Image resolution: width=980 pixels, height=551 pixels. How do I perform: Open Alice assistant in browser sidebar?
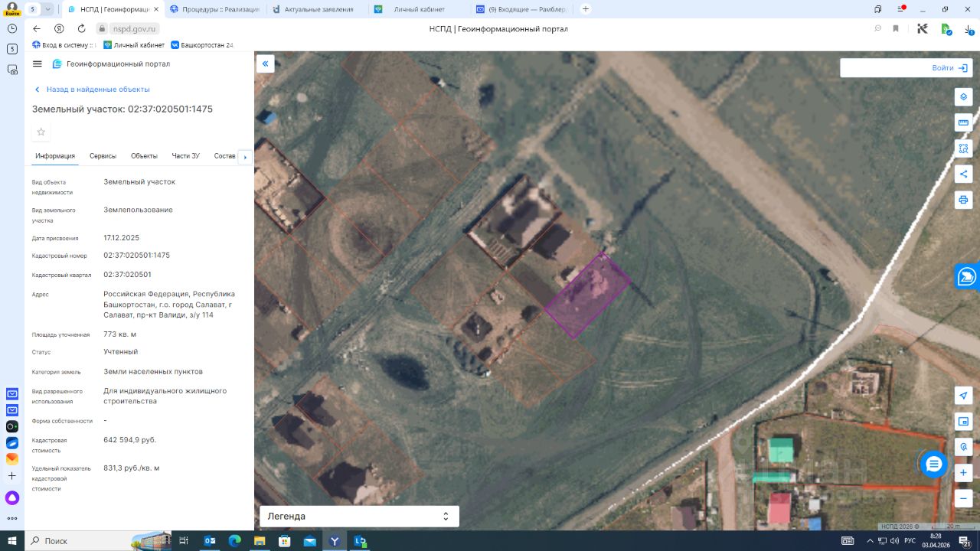(12, 497)
